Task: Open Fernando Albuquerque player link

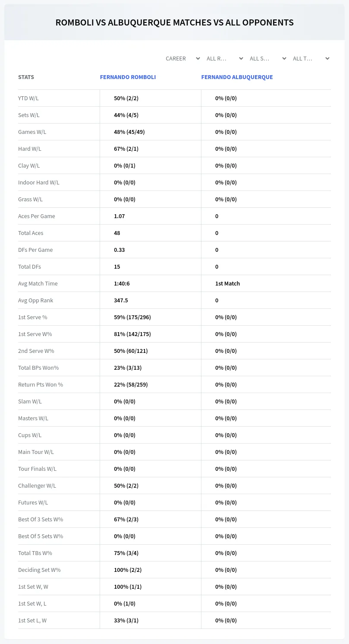Action: point(237,77)
